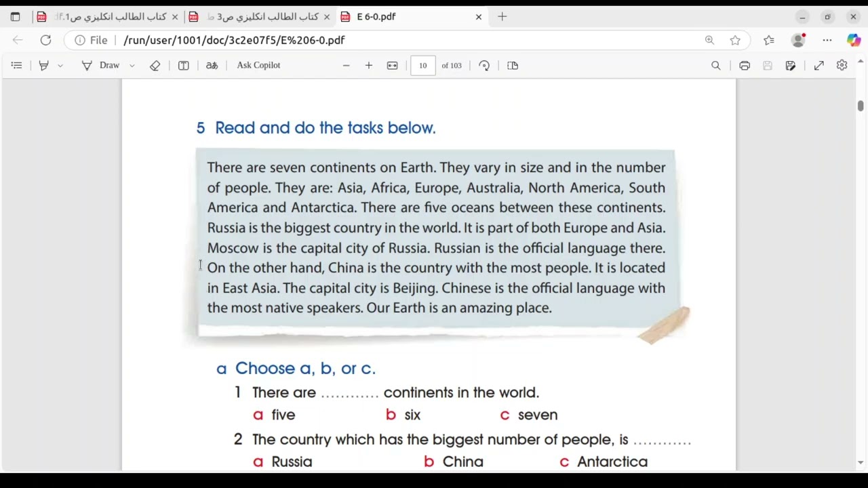Zoom in the PDF
This screenshot has width=868, height=488.
tap(368, 65)
